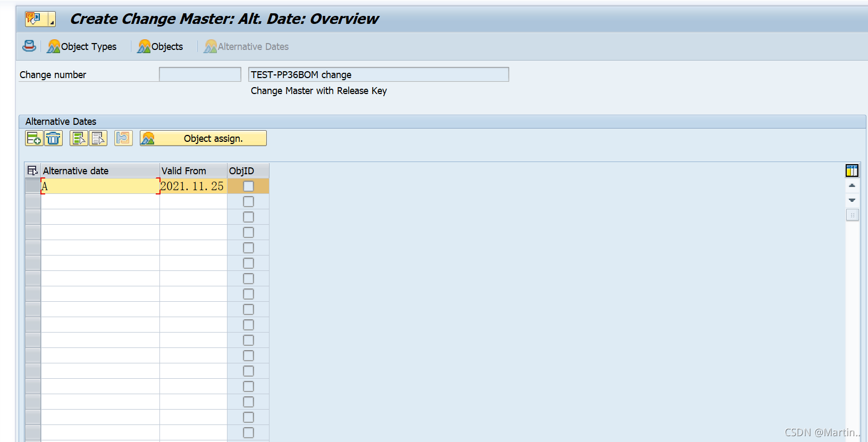868x442 pixels.
Task: Open the Objects view
Action: tap(160, 47)
